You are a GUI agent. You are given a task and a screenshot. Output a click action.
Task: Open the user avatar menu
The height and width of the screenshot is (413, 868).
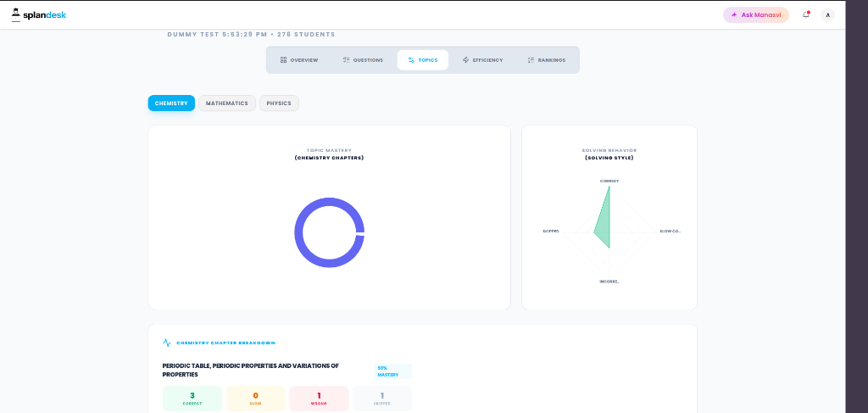tap(827, 15)
